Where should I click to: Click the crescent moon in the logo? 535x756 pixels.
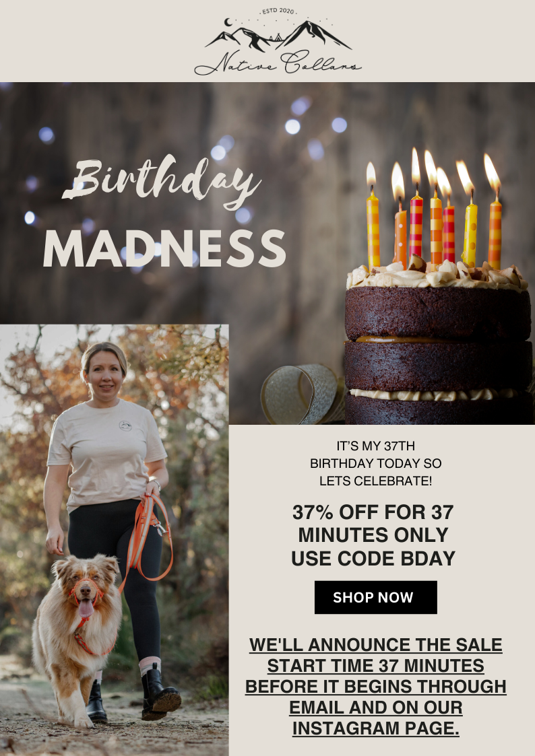click(x=228, y=22)
